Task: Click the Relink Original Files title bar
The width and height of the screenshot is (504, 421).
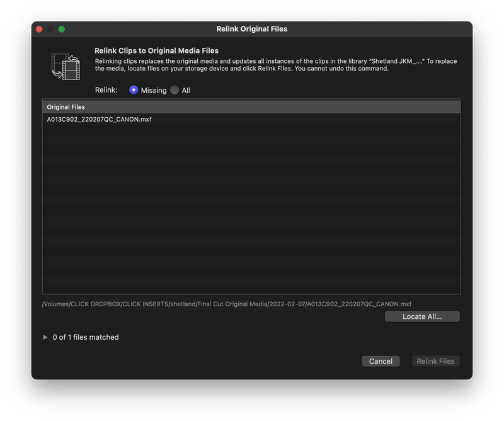Action: pyautogui.click(x=252, y=29)
